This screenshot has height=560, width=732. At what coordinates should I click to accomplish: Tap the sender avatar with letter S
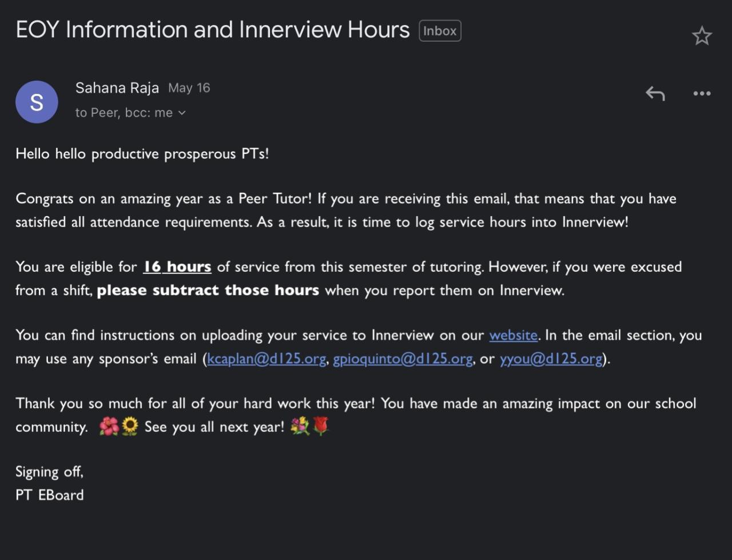coord(37,102)
